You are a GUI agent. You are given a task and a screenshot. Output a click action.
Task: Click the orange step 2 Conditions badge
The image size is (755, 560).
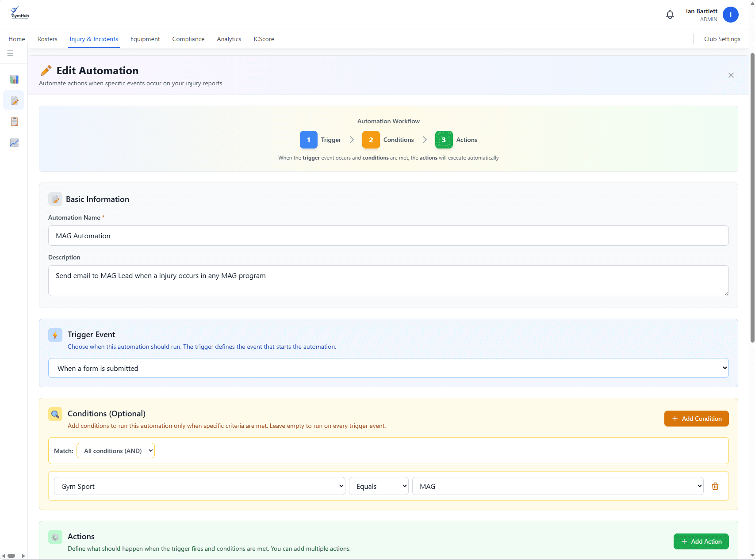(371, 140)
